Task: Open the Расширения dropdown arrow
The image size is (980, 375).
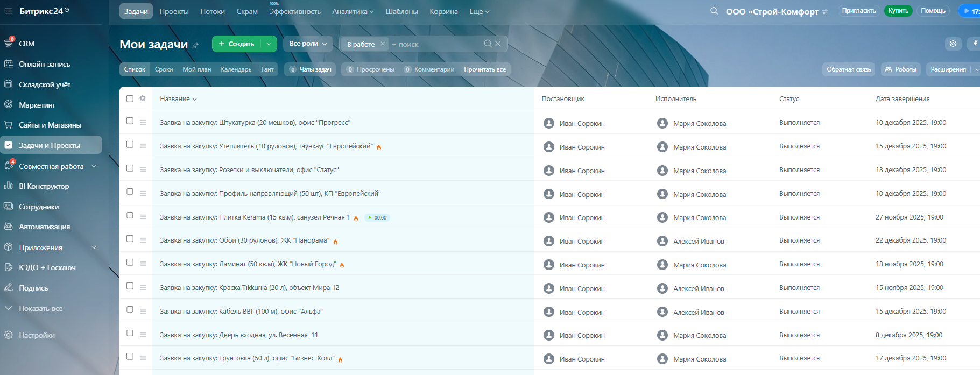Action: (976, 69)
